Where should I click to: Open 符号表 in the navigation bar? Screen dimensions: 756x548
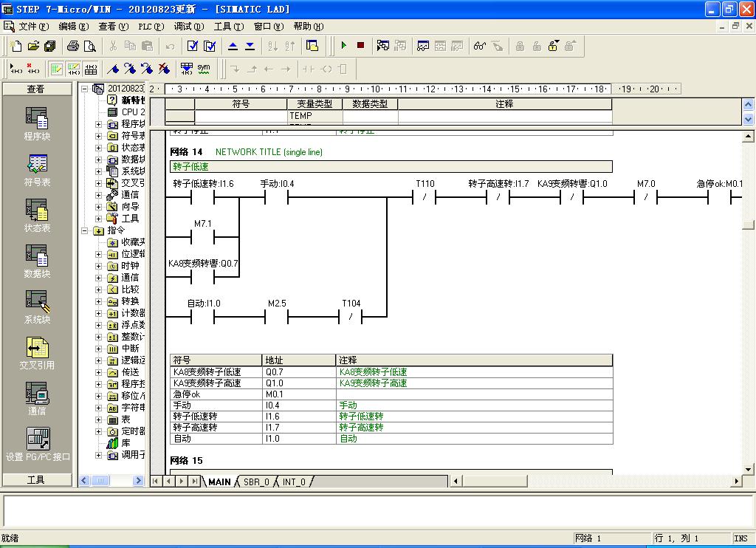click(x=37, y=170)
